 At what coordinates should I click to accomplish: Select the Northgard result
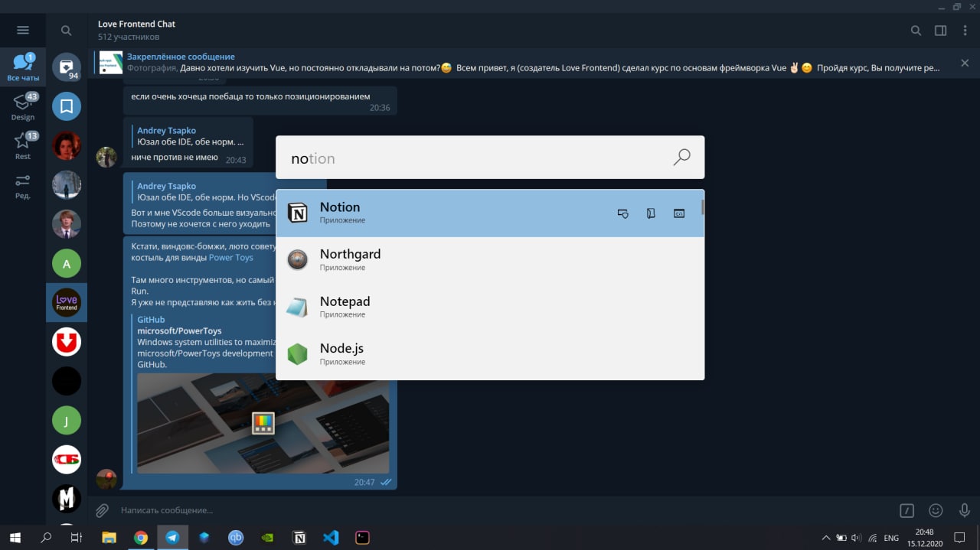point(490,260)
